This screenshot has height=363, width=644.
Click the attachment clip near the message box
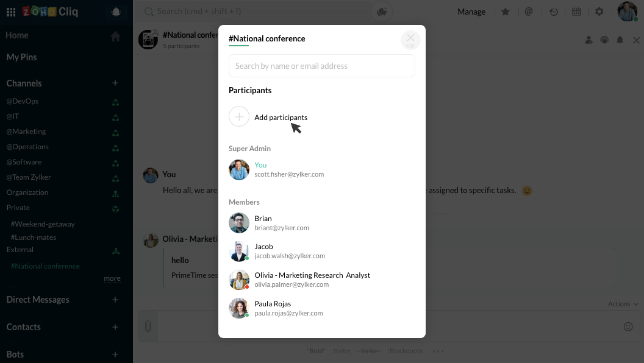click(148, 326)
